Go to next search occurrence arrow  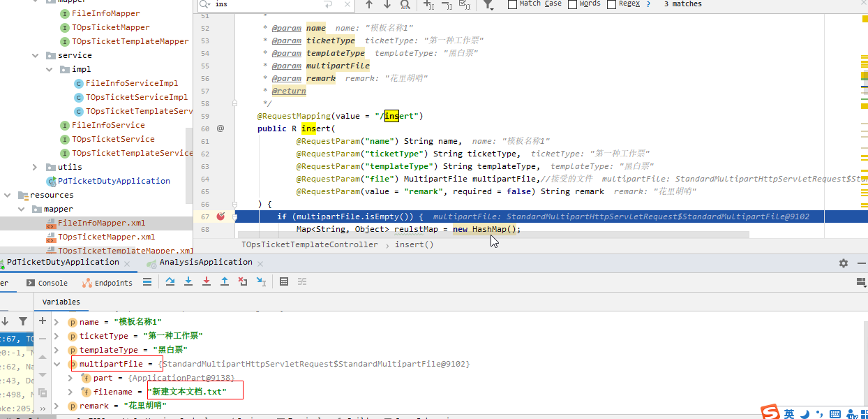pos(387,4)
